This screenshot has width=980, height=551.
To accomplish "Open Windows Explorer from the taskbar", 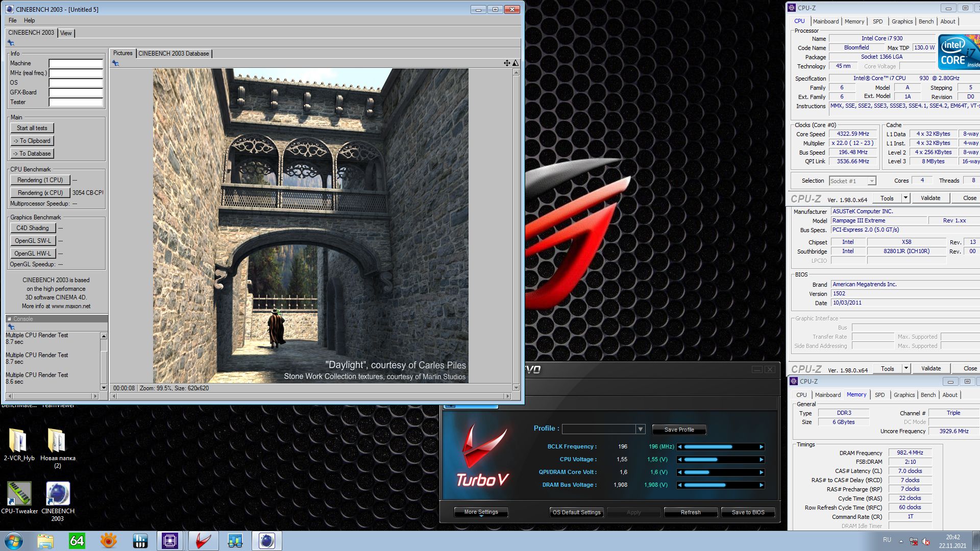I will 45,541.
